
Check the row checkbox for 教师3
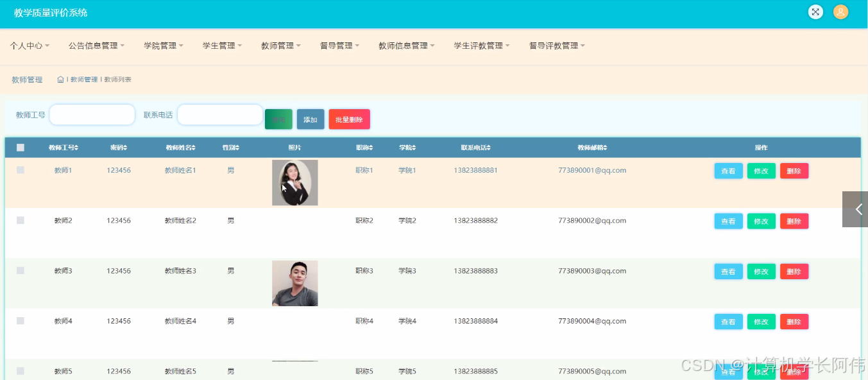click(21, 270)
